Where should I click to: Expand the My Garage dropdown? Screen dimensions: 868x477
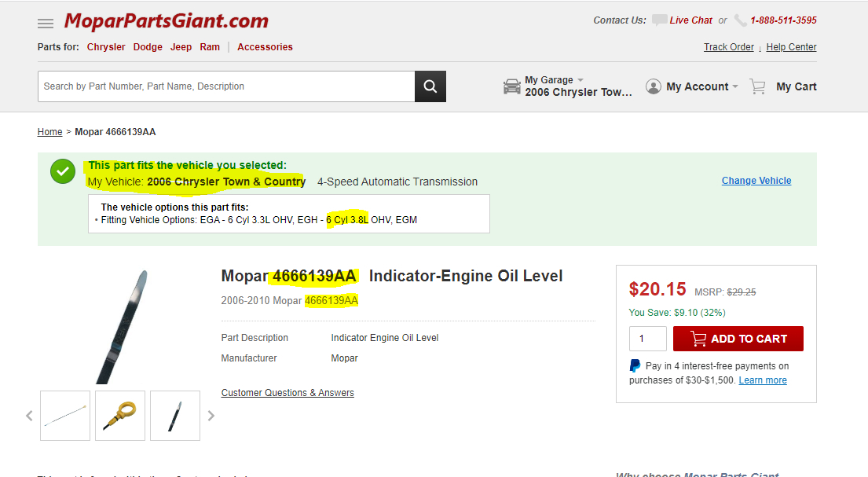(580, 80)
